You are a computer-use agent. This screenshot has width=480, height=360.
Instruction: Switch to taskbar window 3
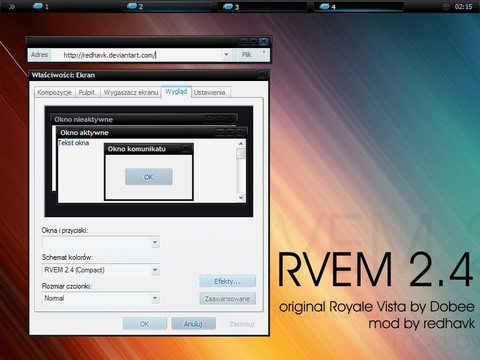[262, 6]
